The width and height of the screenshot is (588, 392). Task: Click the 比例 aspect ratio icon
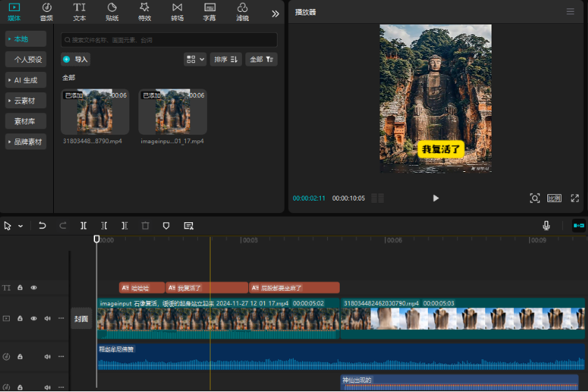554,198
